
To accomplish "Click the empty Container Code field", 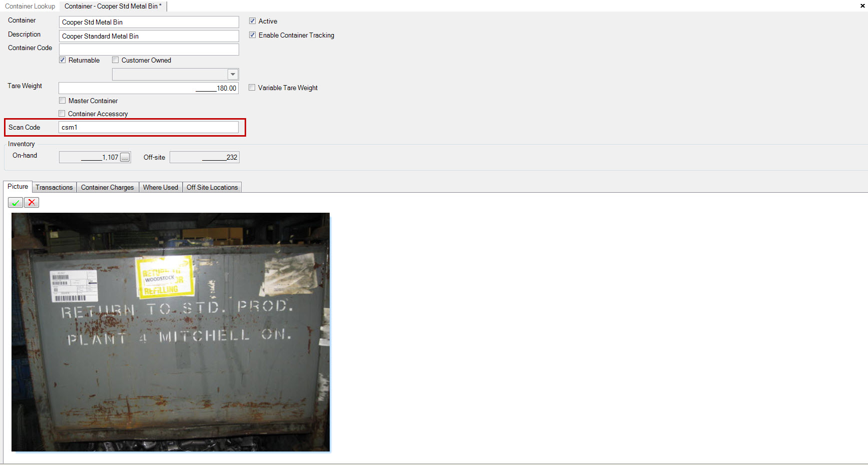I will (149, 50).
